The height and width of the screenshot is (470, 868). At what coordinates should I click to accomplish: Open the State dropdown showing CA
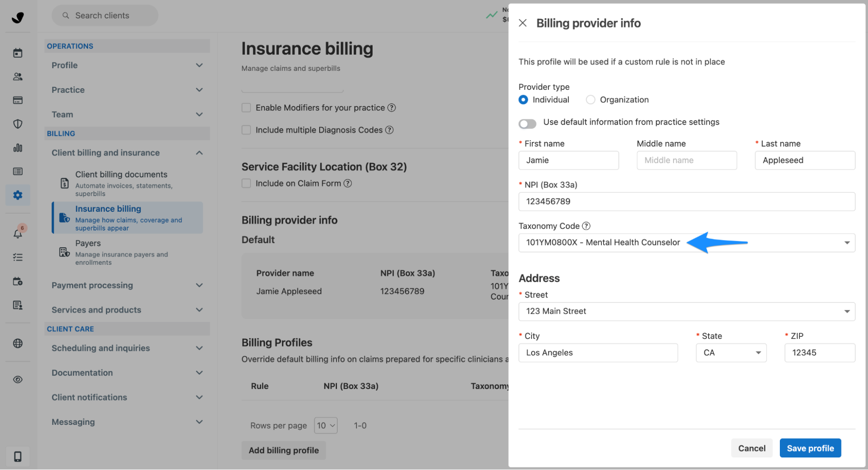[731, 353]
